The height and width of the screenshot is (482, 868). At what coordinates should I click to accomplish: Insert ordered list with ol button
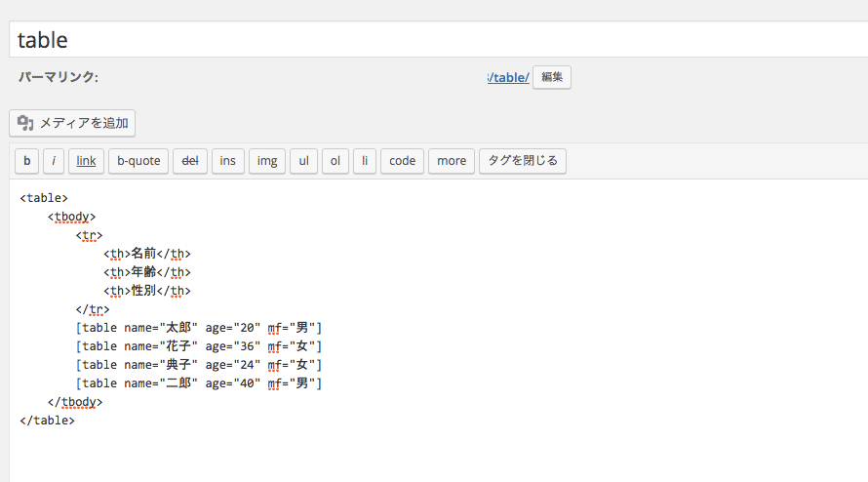point(335,161)
